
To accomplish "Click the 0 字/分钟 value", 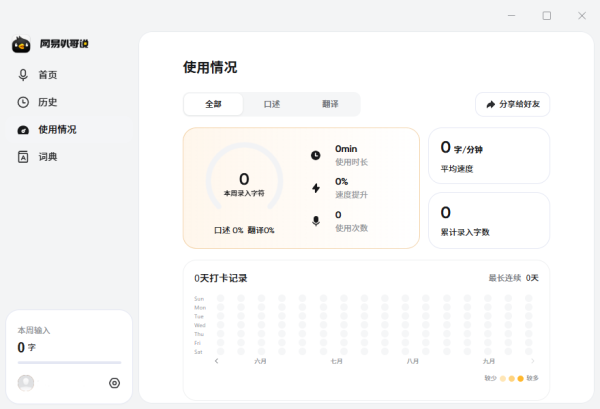I will (x=461, y=148).
